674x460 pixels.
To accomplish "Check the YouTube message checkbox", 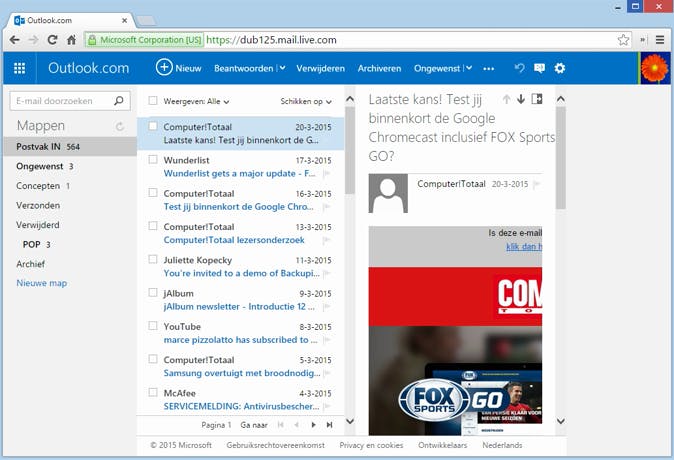I will tap(153, 325).
